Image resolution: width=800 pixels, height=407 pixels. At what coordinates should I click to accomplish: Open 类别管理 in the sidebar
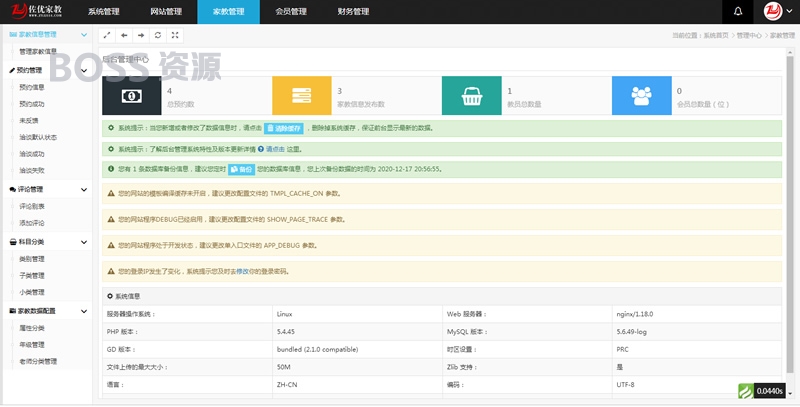click(32, 259)
